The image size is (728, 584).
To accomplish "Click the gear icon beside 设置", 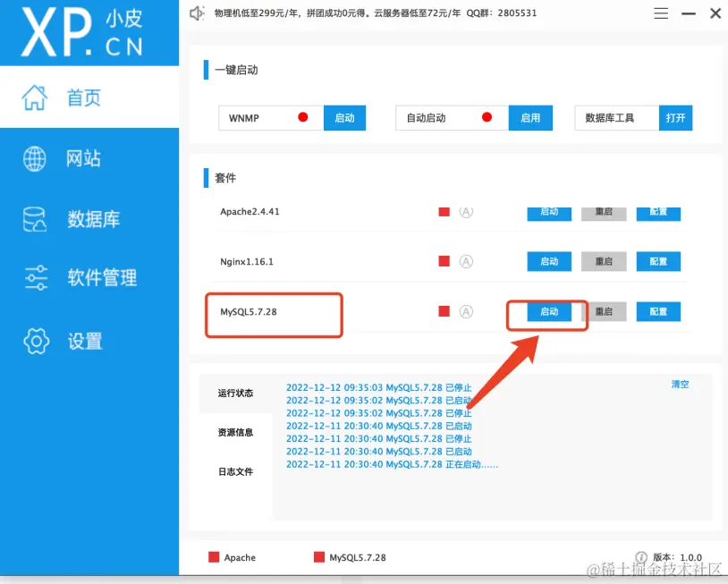I will 36,342.
